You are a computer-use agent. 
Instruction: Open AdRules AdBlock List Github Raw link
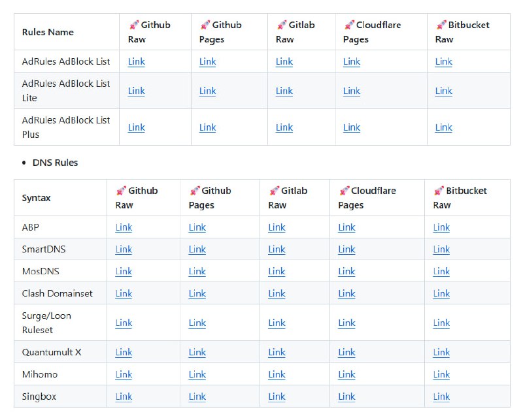(x=136, y=61)
